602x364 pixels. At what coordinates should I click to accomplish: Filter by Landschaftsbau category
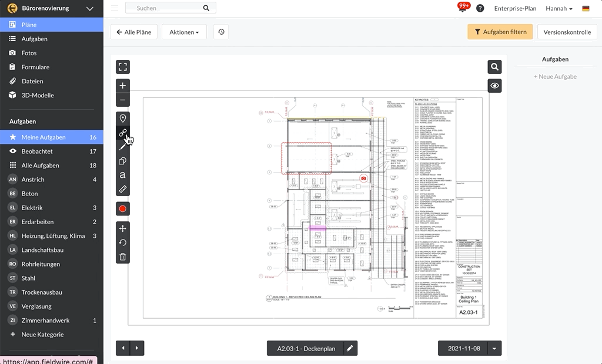point(52,250)
